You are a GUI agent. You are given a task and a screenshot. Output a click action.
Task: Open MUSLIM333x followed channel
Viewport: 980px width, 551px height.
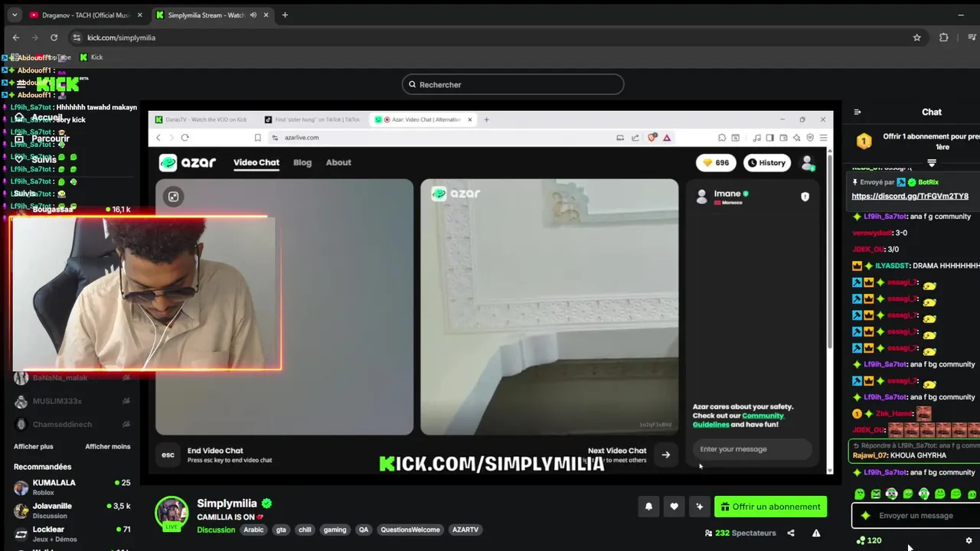pos(72,401)
